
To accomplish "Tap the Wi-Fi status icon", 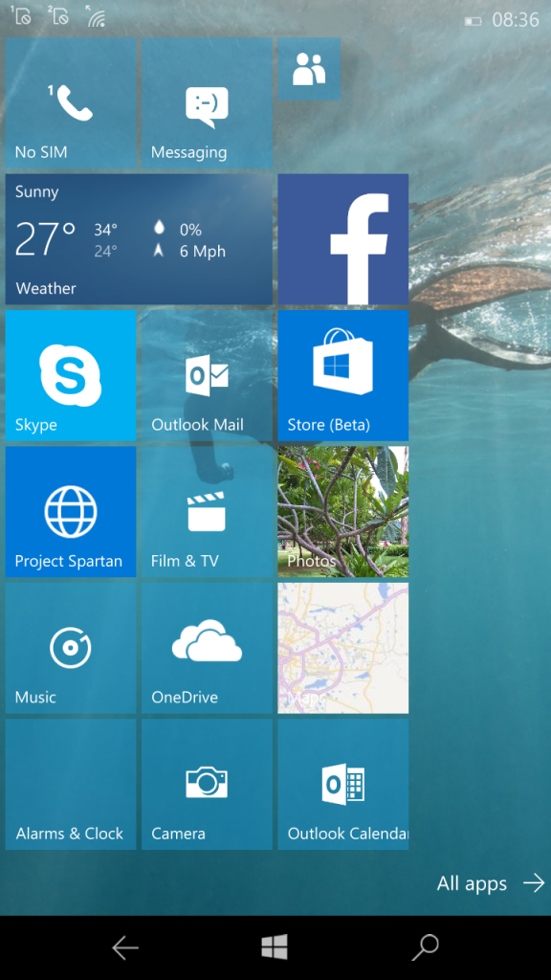I will [x=95, y=16].
